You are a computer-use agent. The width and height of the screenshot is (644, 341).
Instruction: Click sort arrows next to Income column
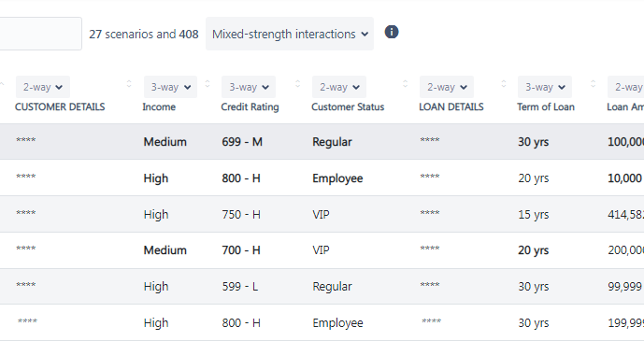pyautogui.click(x=208, y=84)
